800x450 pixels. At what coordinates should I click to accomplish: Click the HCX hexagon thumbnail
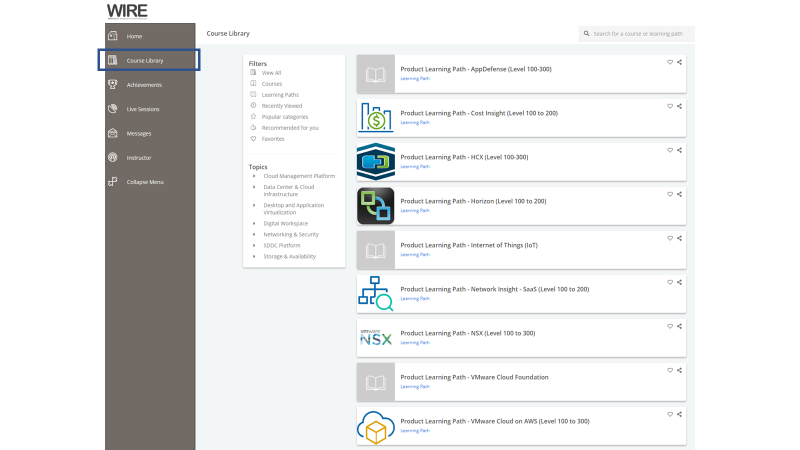point(376,162)
